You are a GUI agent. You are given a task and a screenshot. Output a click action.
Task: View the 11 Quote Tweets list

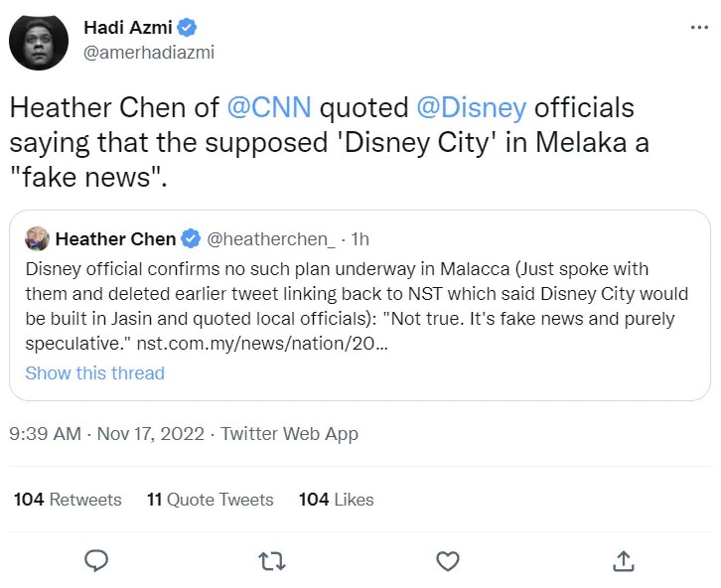pyautogui.click(x=210, y=500)
